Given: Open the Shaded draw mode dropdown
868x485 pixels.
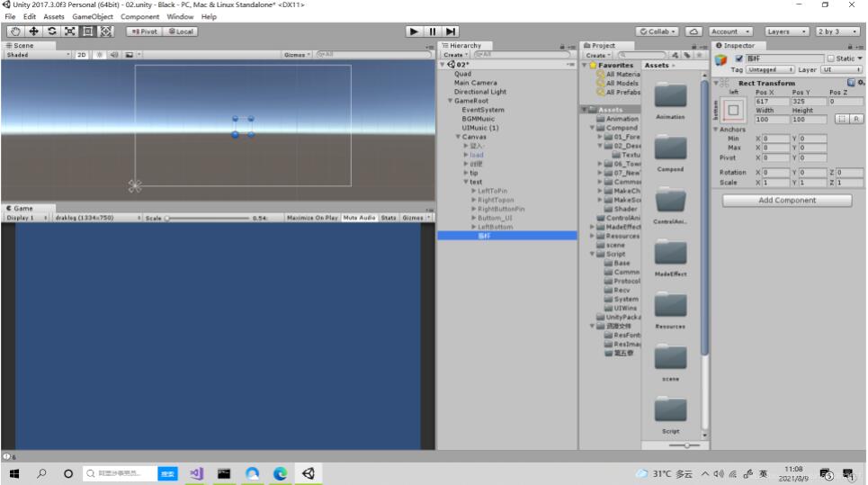Looking at the screenshot, I should pos(38,55).
